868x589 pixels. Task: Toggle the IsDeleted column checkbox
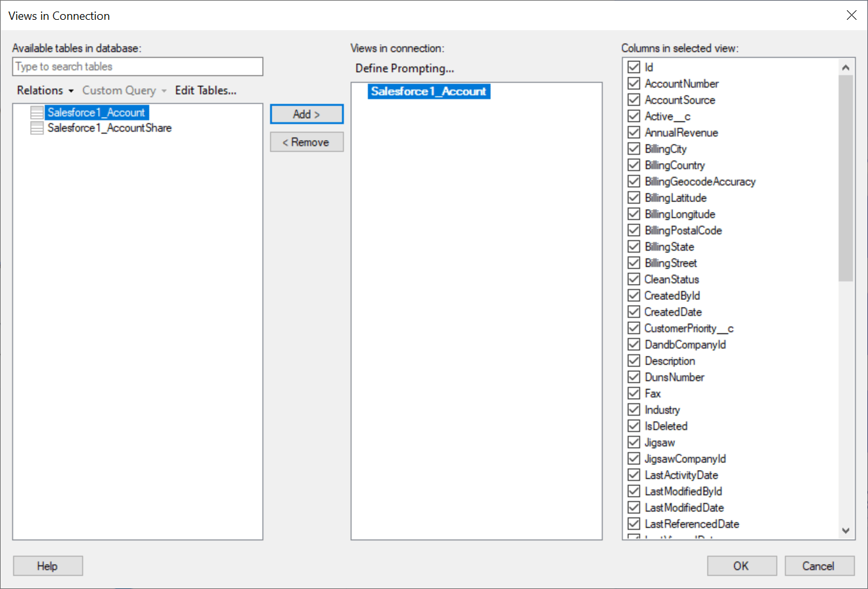[x=633, y=425]
